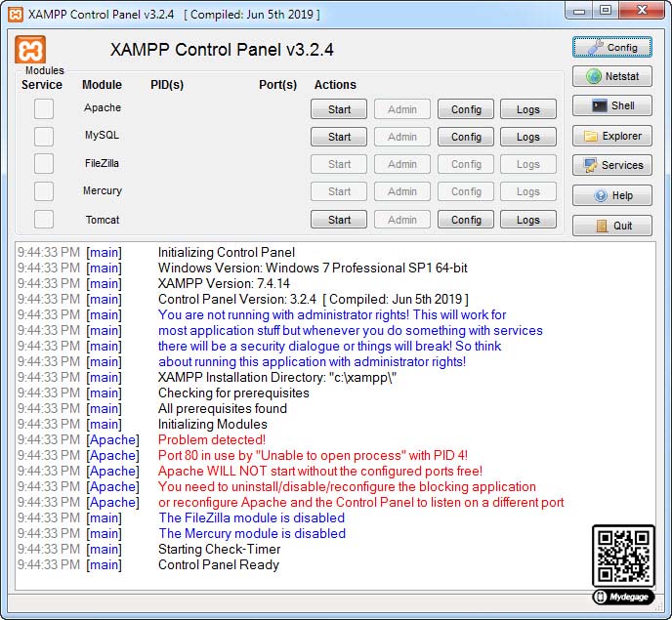Click 'Windows Version: Windows 7 Professional' log line
Screen dimensions: 672x620
(313, 268)
